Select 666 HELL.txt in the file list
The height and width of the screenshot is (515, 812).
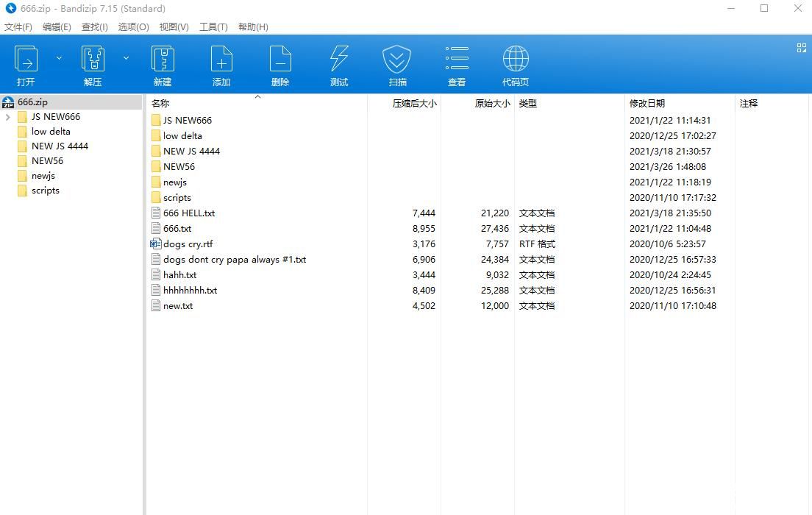(x=189, y=213)
